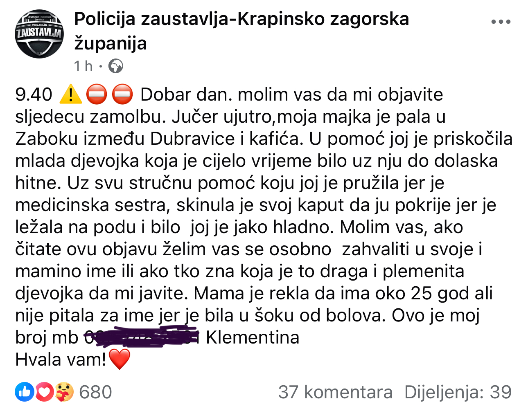Open the post options three-dot menu

tap(501, 22)
